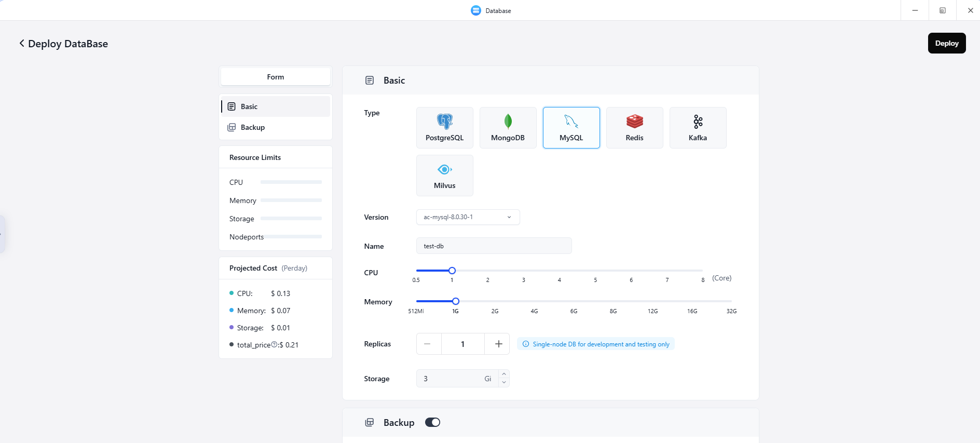Select the PostgreSQL database type
The width and height of the screenshot is (980, 443).
[444, 128]
